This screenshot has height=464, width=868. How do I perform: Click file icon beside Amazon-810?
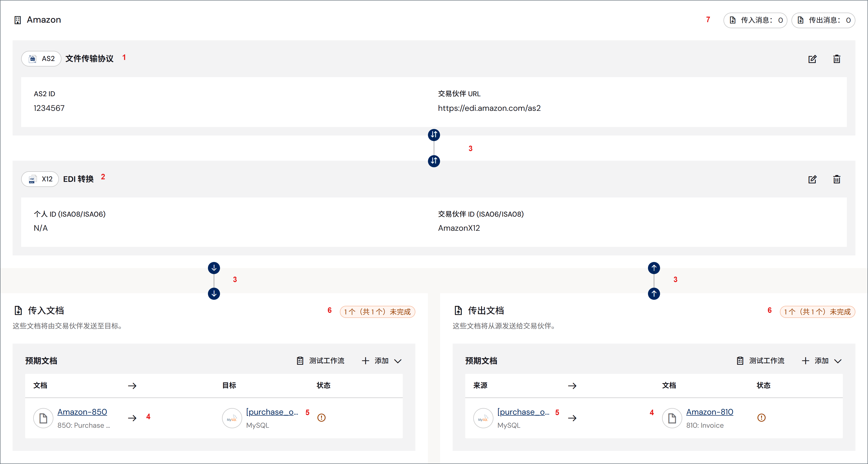[x=672, y=418]
